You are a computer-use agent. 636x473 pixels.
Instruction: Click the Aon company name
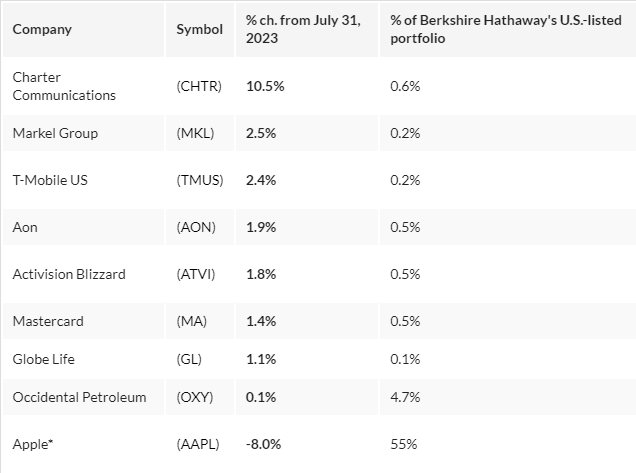pyautogui.click(x=25, y=227)
